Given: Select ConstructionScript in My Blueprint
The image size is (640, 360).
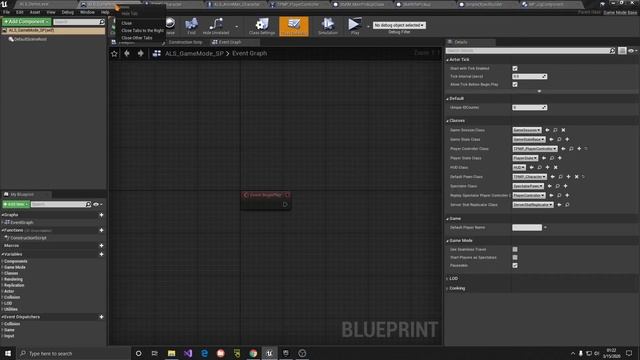Looking at the screenshot, I should pyautogui.click(x=28, y=238).
